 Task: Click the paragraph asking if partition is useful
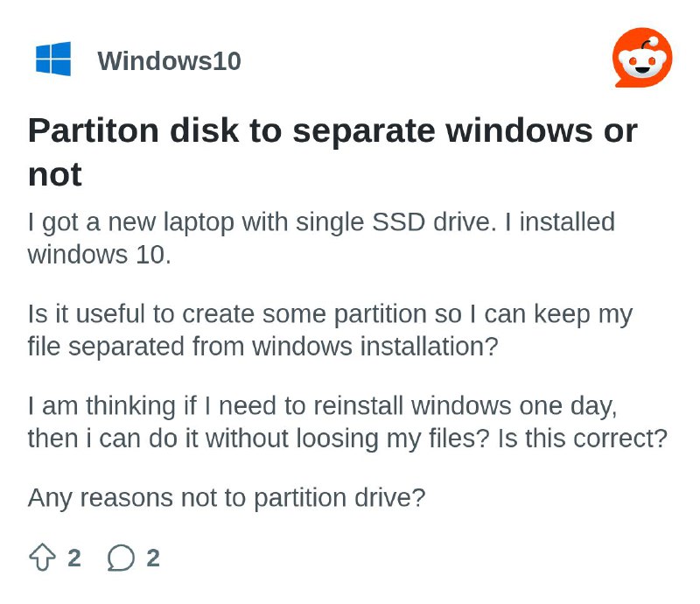331,330
